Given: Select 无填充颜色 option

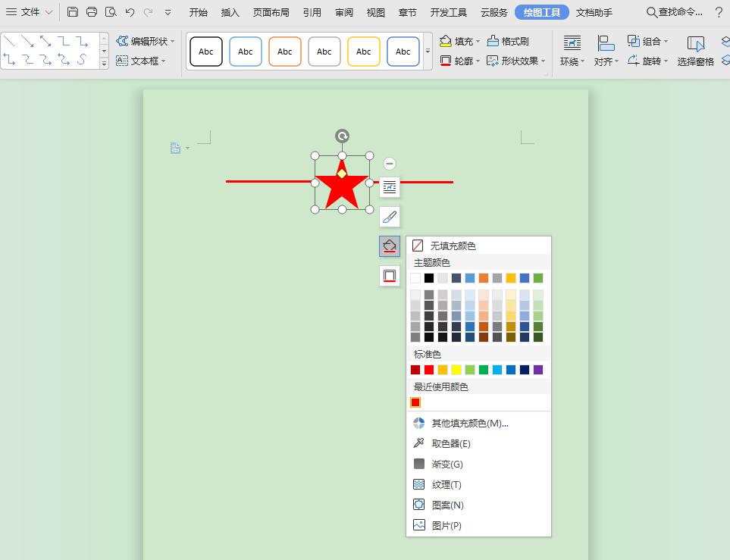Looking at the screenshot, I should [x=453, y=246].
